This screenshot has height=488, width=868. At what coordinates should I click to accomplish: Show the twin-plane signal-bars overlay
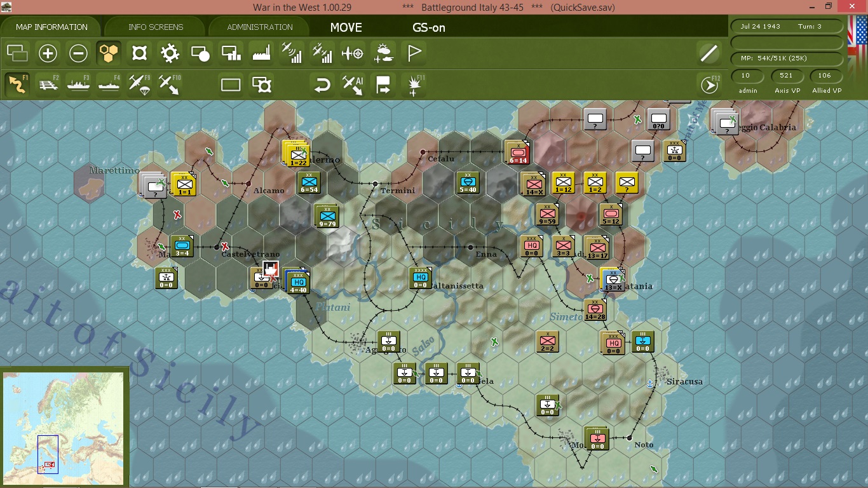pyautogui.click(x=322, y=53)
